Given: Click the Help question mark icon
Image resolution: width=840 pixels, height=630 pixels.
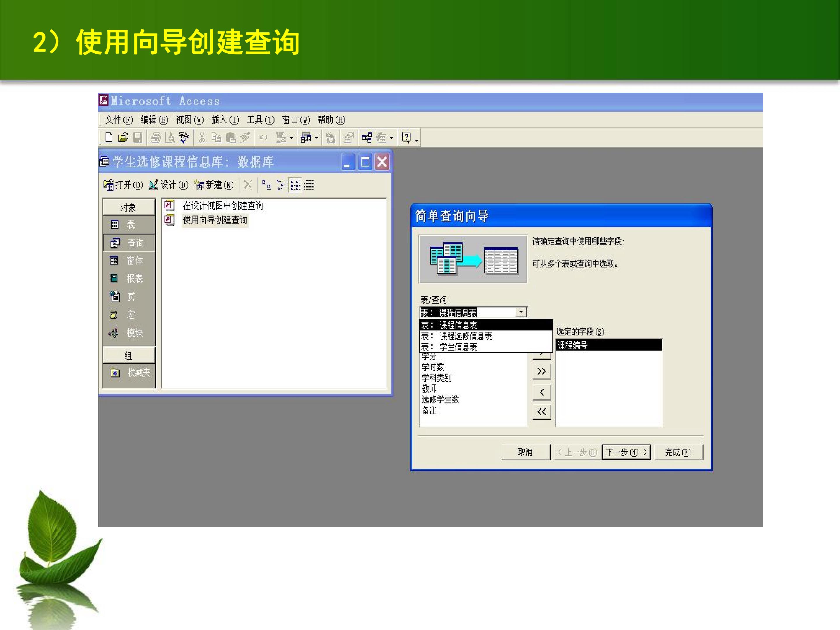Looking at the screenshot, I should tap(406, 137).
